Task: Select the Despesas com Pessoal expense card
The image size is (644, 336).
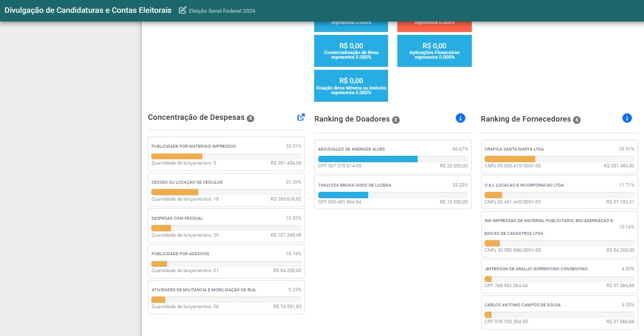Action: point(226,226)
